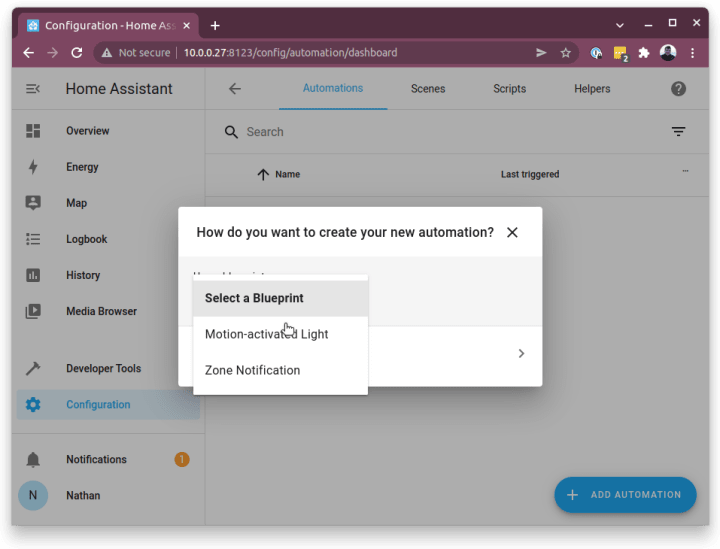Click the Configuration gear icon

(33, 404)
